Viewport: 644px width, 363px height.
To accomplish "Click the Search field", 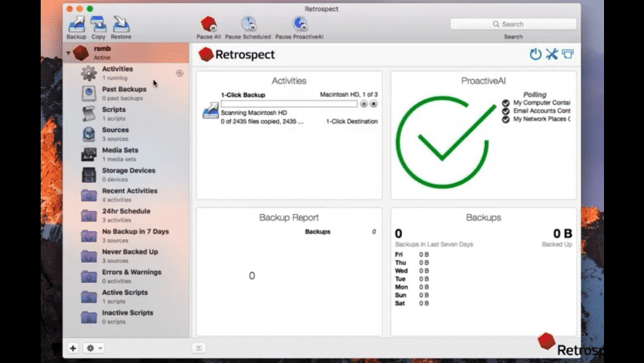I will coord(514,24).
